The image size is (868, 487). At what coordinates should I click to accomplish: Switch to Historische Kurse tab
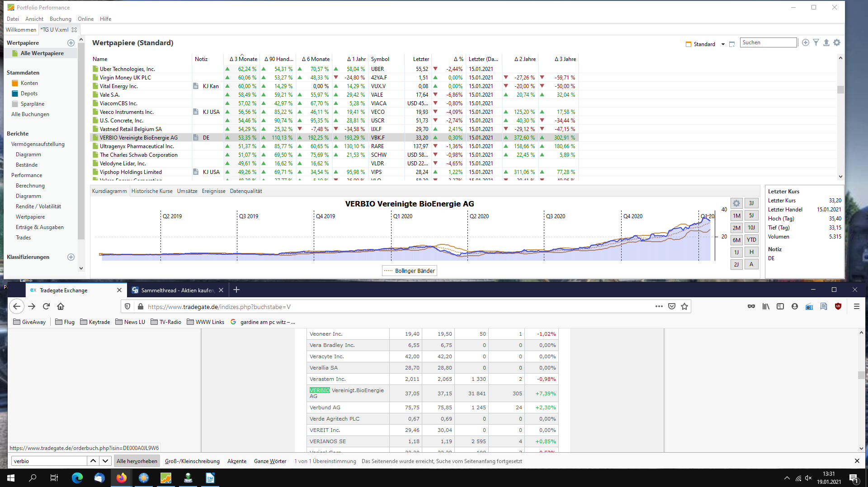[x=152, y=191]
